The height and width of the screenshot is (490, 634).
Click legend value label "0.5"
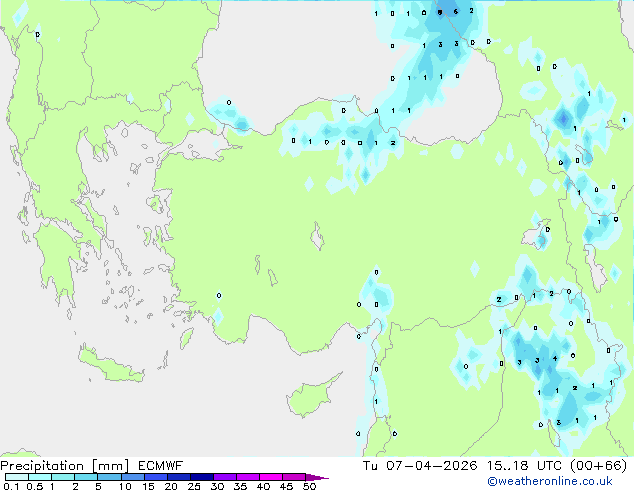point(35,486)
